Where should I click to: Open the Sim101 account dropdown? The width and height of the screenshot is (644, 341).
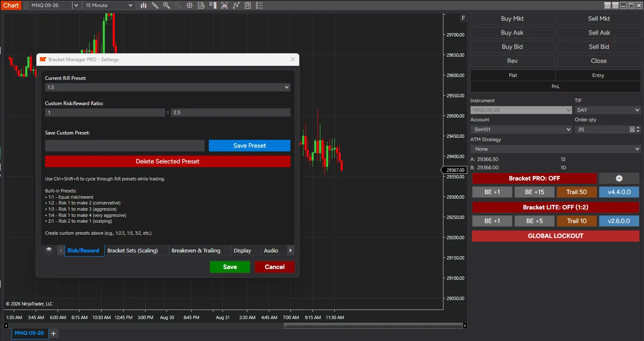pyautogui.click(x=521, y=130)
